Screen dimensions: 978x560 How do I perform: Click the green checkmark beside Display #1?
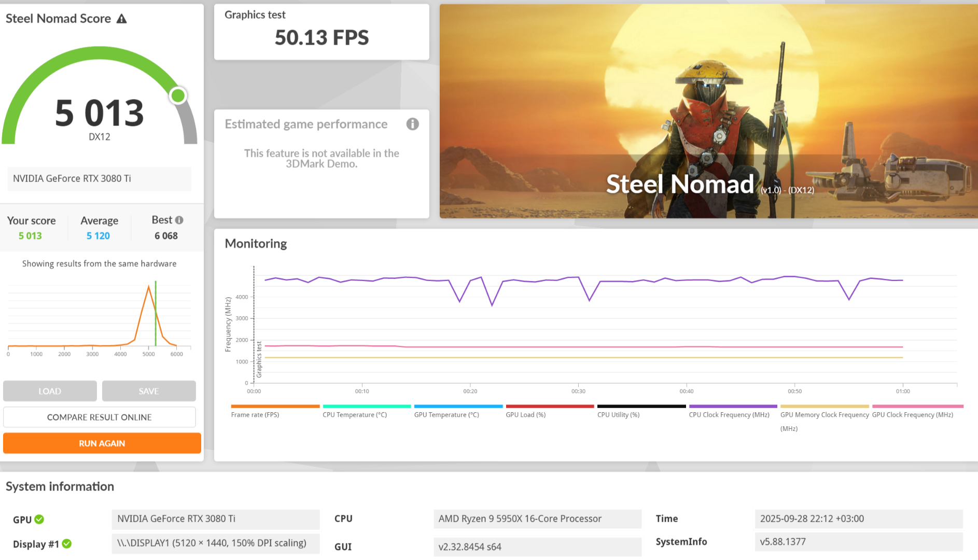[x=67, y=543]
